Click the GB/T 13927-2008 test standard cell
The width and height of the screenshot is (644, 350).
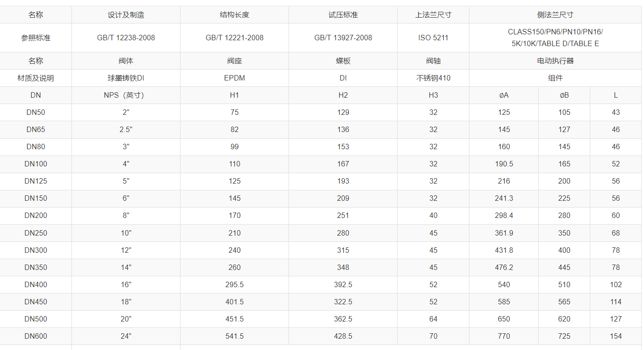(343, 38)
